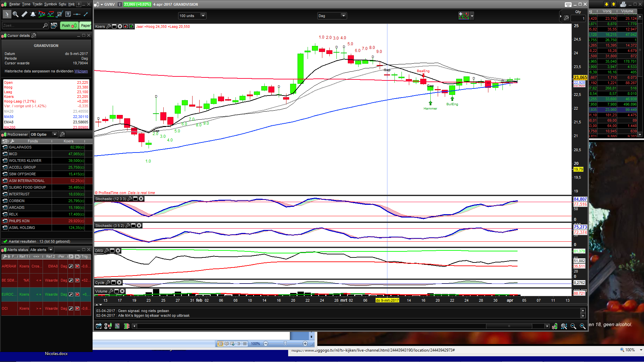Screen dimensions: 644x362
Task: Toggle Paper trading mode button
Action: point(86,25)
